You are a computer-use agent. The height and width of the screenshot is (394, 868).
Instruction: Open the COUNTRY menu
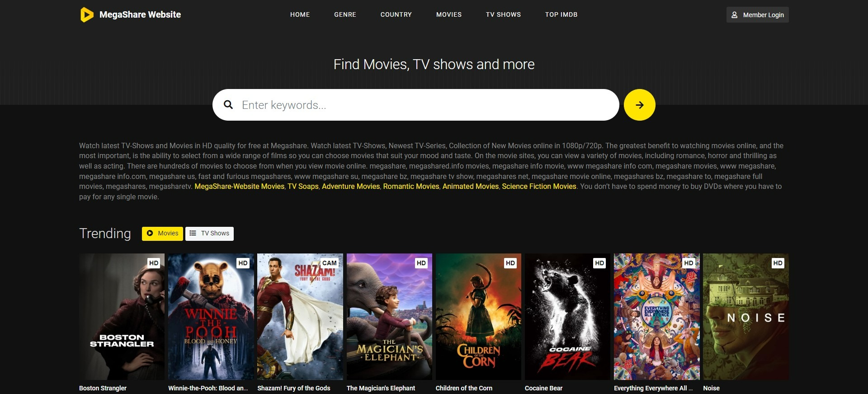coord(396,14)
